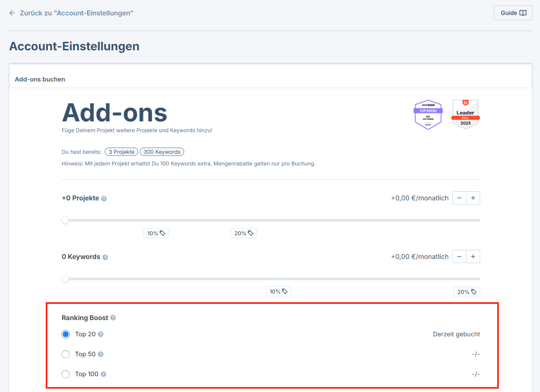Increase the Keywords amount with the plus stepper
Image resolution: width=540 pixels, height=392 pixels.
(x=473, y=256)
